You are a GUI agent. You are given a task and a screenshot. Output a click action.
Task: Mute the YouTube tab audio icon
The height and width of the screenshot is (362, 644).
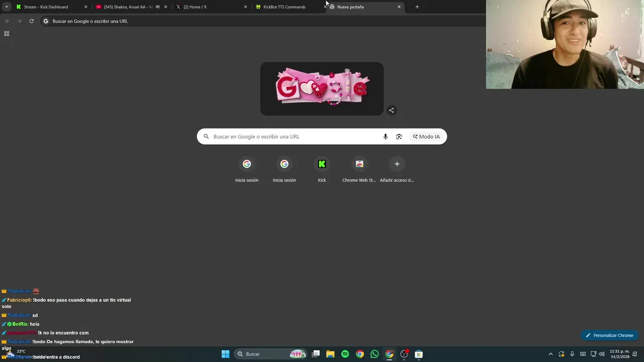(x=157, y=7)
